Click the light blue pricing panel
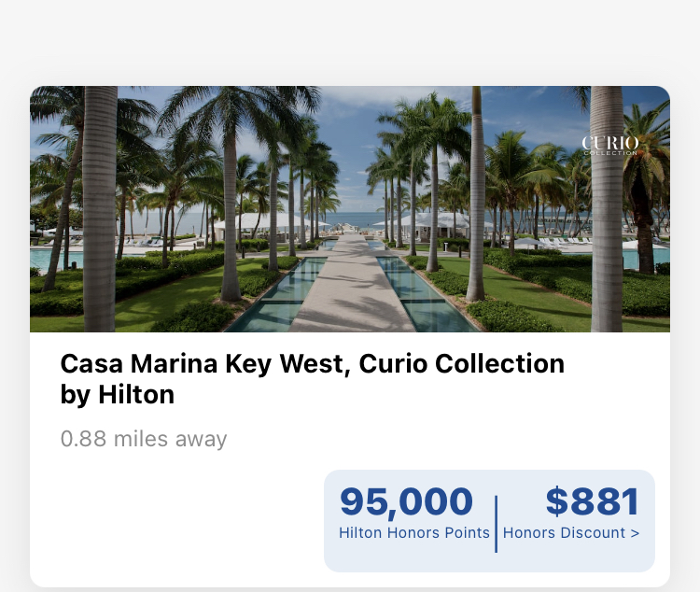This screenshot has width=700, height=592. click(x=489, y=558)
